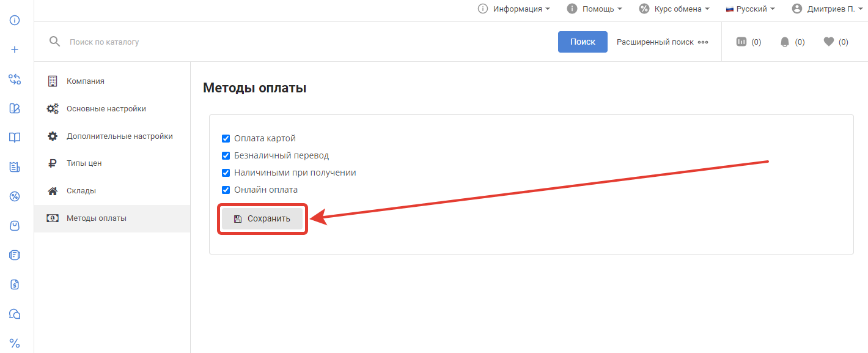The height and width of the screenshot is (353, 868).
Task: Toggle the Безналичный перевод checkbox
Action: pyautogui.click(x=226, y=156)
